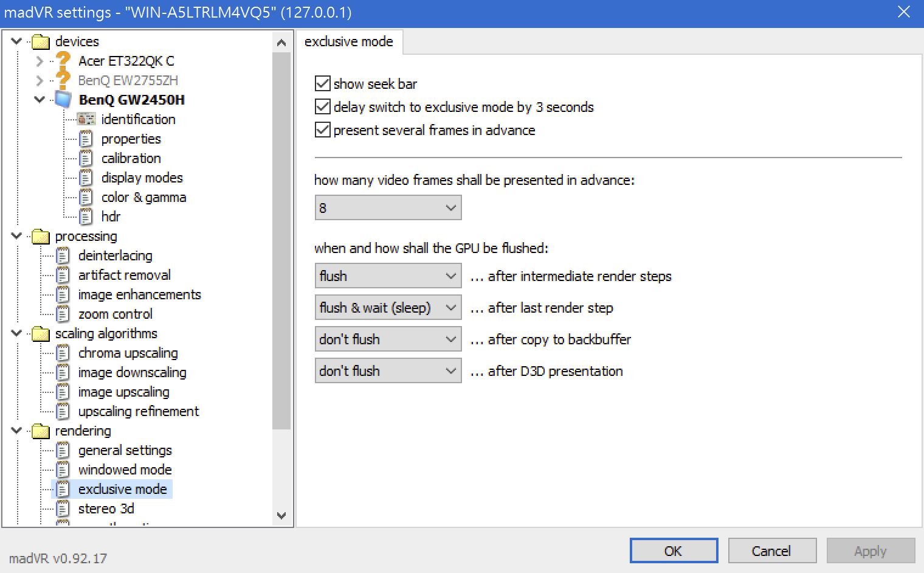Select the exclusive mode tab

(349, 41)
